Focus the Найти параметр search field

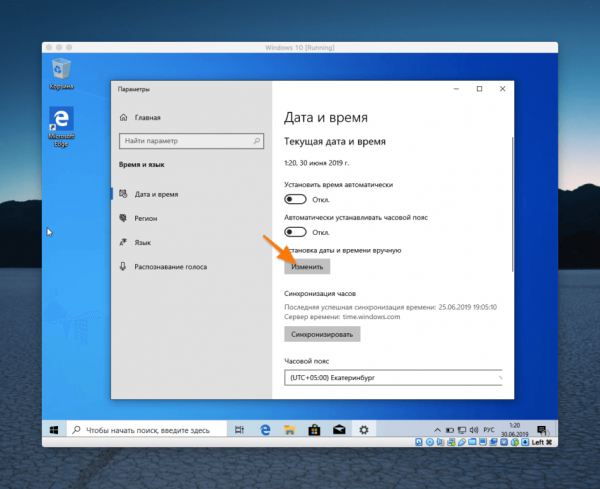[x=191, y=141]
